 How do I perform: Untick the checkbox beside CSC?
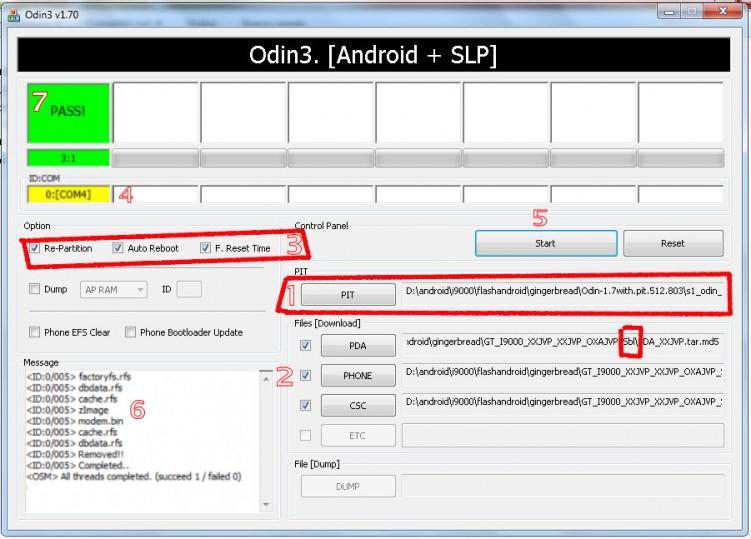pyautogui.click(x=305, y=405)
